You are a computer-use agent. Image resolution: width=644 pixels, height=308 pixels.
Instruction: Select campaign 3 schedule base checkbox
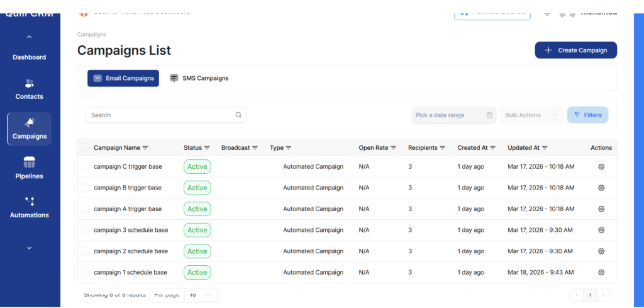pos(85,230)
